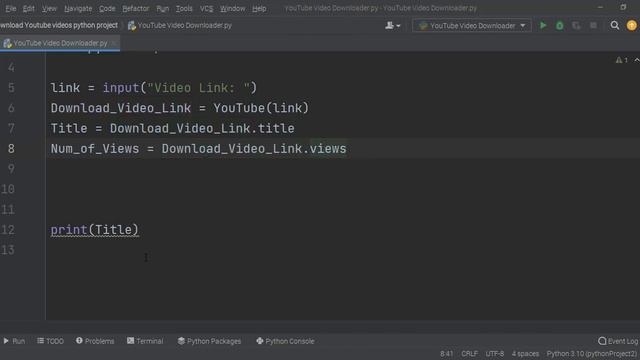Click the 8:41 cursor position indicator

click(447, 353)
